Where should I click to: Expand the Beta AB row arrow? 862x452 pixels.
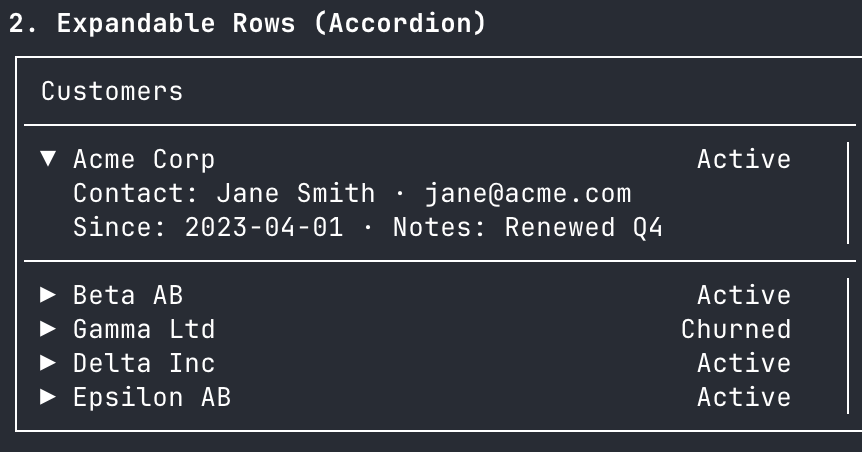[x=48, y=295]
